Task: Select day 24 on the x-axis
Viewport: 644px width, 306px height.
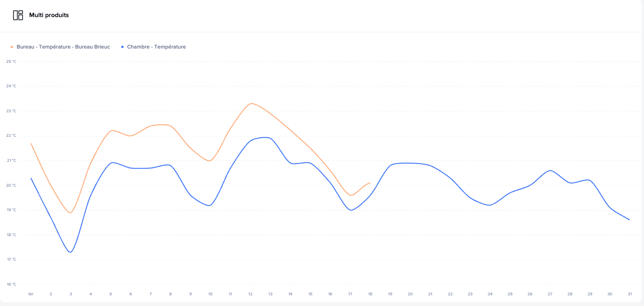Action: point(490,294)
